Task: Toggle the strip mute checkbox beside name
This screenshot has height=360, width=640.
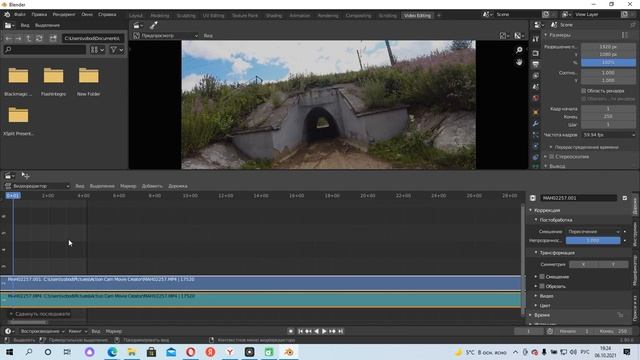Action: coord(624,198)
